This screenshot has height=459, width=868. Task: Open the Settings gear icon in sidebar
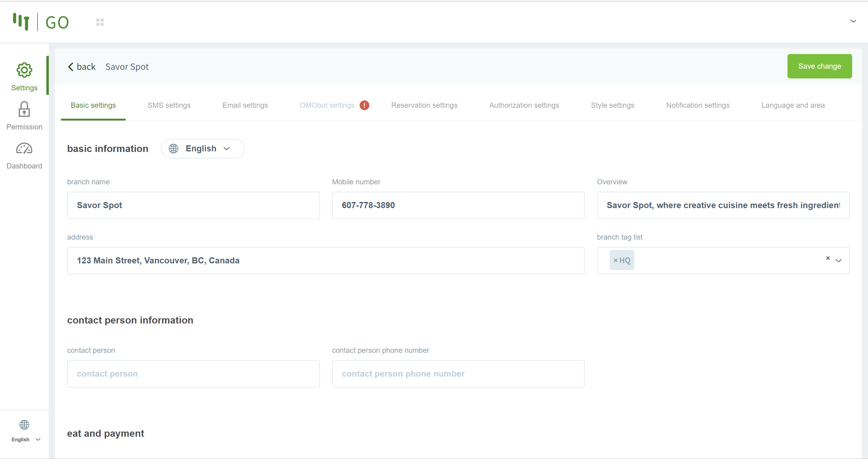(24, 70)
